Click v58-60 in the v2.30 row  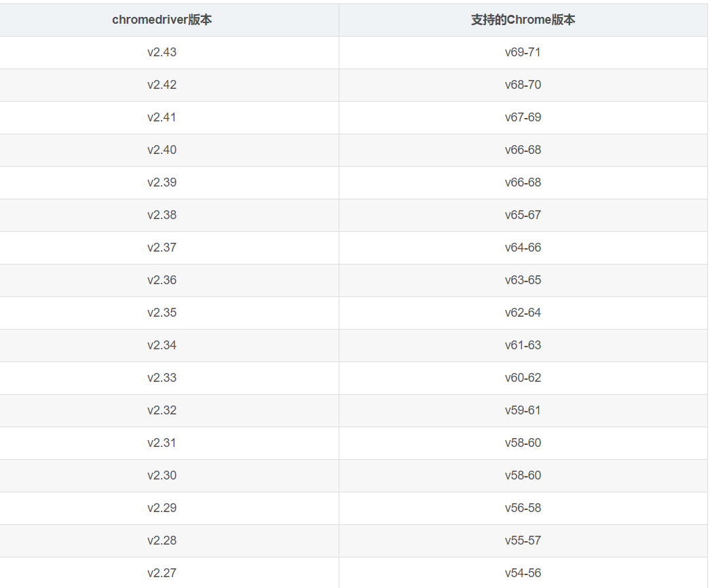pyautogui.click(x=523, y=476)
